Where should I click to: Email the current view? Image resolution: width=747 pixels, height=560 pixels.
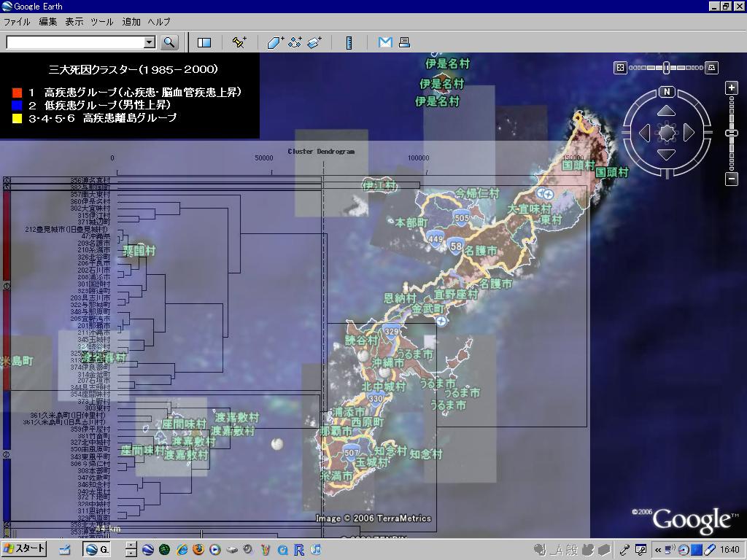(x=384, y=42)
